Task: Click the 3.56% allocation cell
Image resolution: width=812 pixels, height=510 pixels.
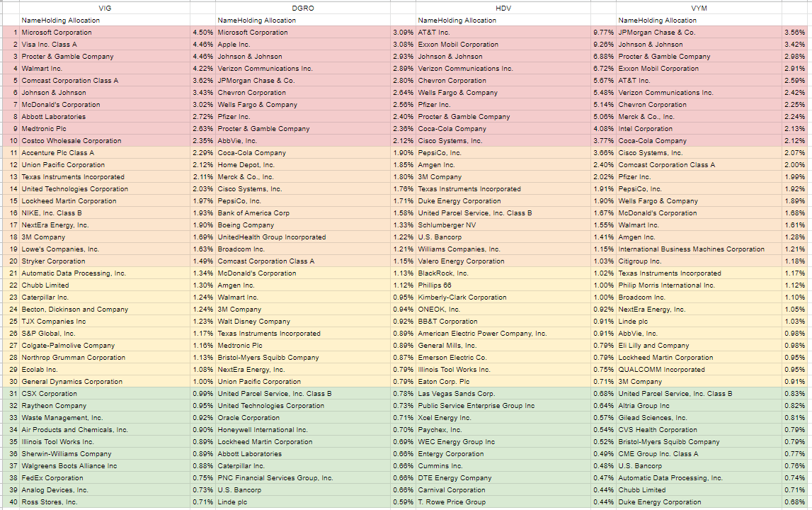Action: 795,32
